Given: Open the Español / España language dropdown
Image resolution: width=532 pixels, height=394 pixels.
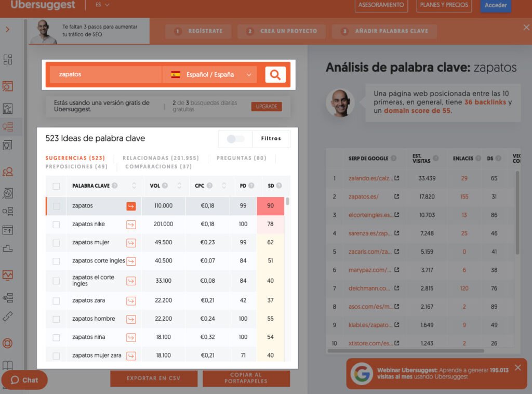Looking at the screenshot, I should [210, 75].
